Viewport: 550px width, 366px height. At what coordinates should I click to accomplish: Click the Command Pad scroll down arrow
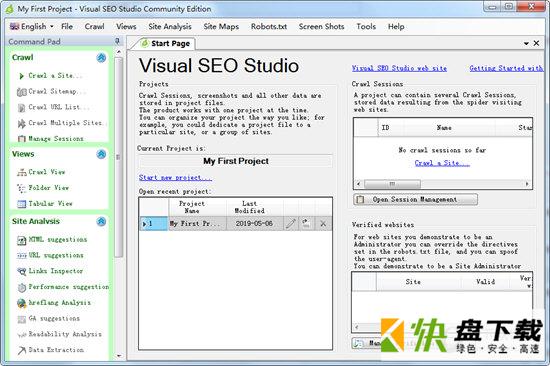point(119,356)
